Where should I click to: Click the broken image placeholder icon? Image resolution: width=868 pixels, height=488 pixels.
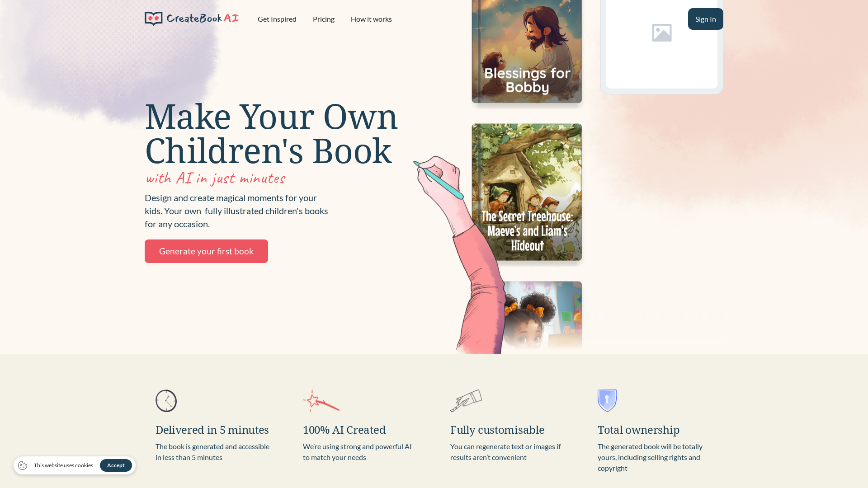(662, 33)
